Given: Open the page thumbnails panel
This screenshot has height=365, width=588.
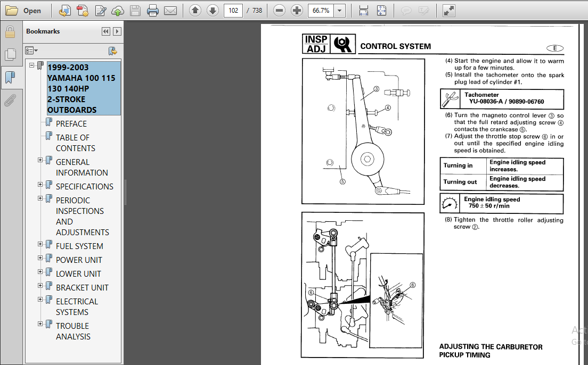Looking at the screenshot, I should coord(10,55).
